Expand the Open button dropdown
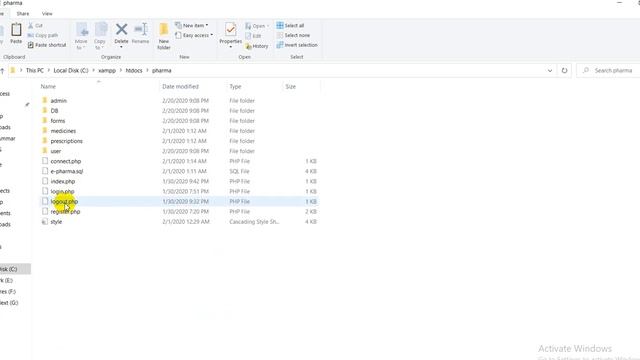 point(268,26)
